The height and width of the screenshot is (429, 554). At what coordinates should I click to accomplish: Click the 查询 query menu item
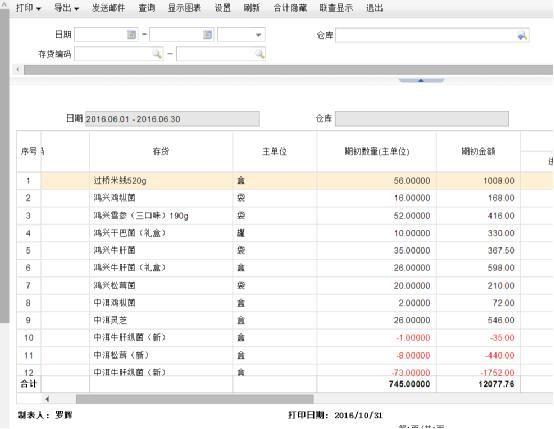tap(147, 8)
